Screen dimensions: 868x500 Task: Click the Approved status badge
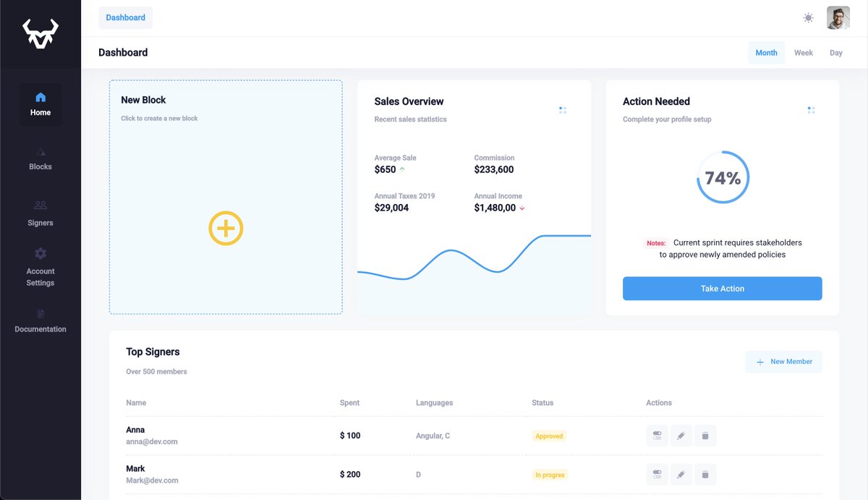(549, 436)
